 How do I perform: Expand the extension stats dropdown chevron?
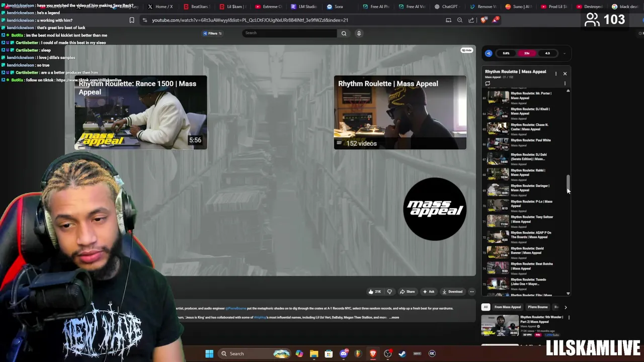565,53
